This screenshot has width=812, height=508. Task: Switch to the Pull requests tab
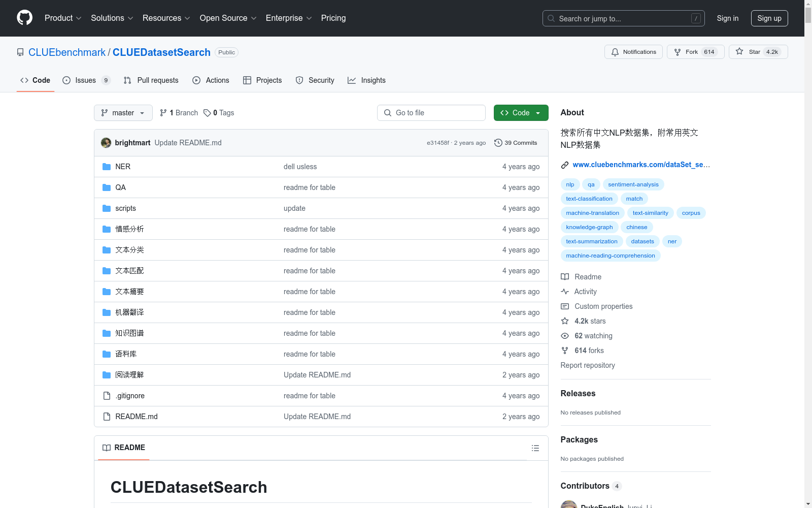(x=151, y=80)
